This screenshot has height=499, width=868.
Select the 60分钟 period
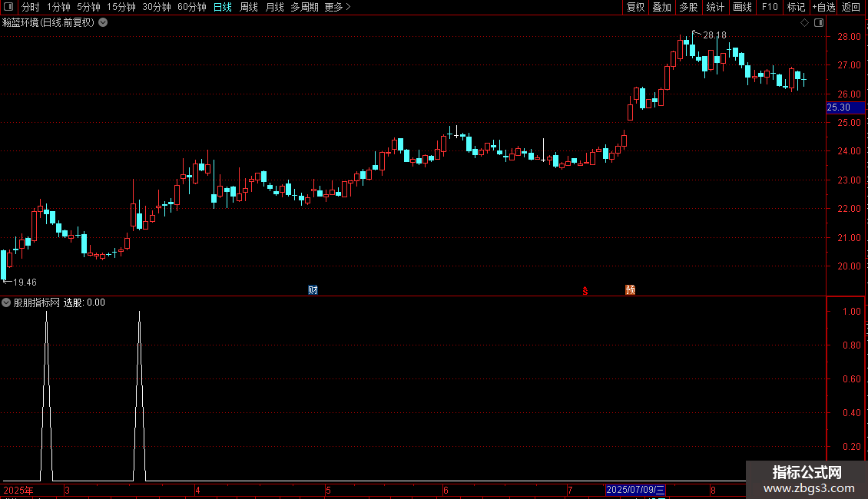click(x=191, y=7)
